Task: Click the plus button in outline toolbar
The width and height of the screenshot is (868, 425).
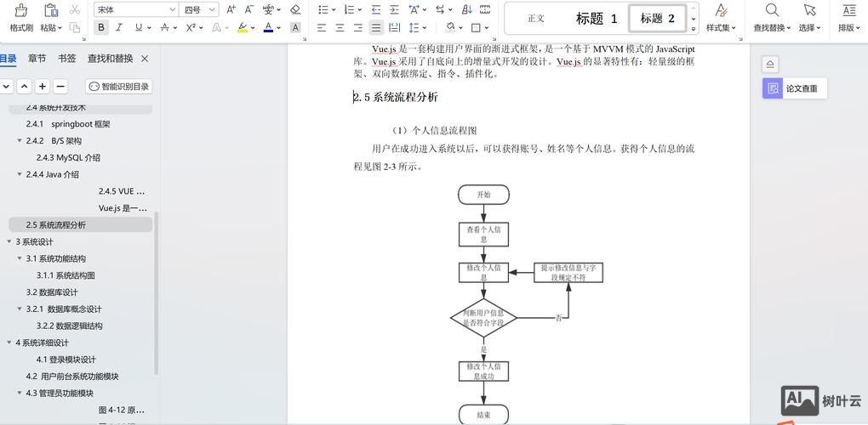Action: [x=43, y=86]
